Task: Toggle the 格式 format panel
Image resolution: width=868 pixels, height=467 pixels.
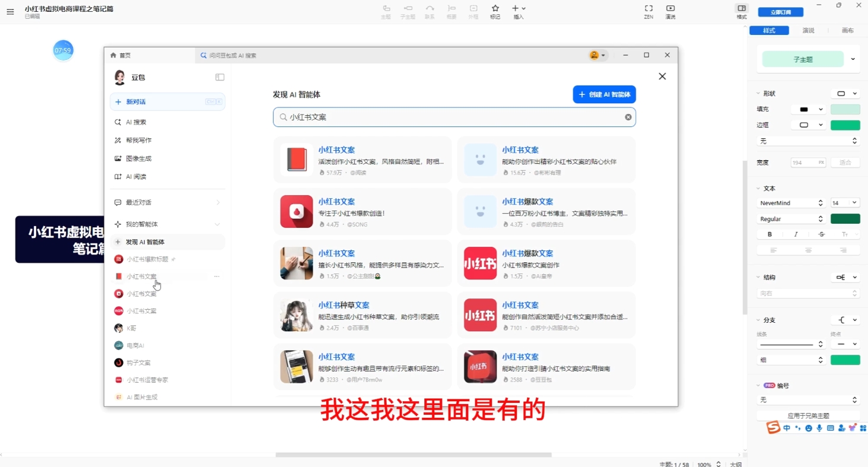Action: (742, 11)
